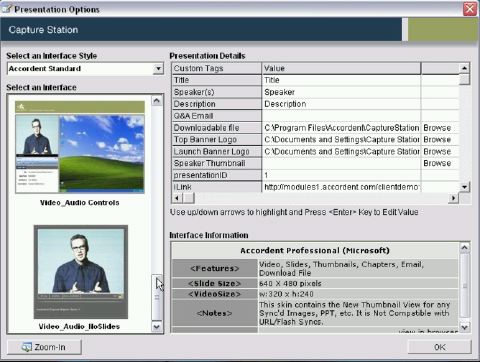
Task: Click the Top Banner Logo row label
Action: [x=217, y=140]
